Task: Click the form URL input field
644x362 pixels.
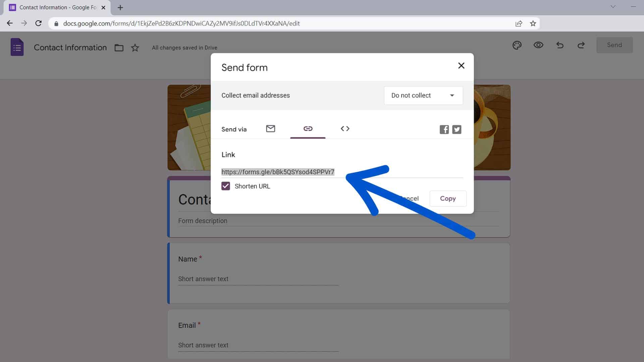Action: click(278, 172)
